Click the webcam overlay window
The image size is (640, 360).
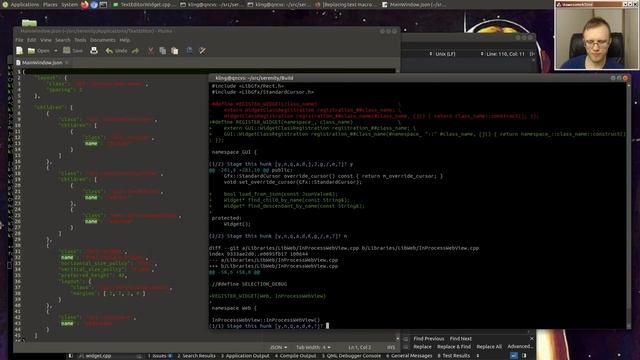click(x=597, y=35)
